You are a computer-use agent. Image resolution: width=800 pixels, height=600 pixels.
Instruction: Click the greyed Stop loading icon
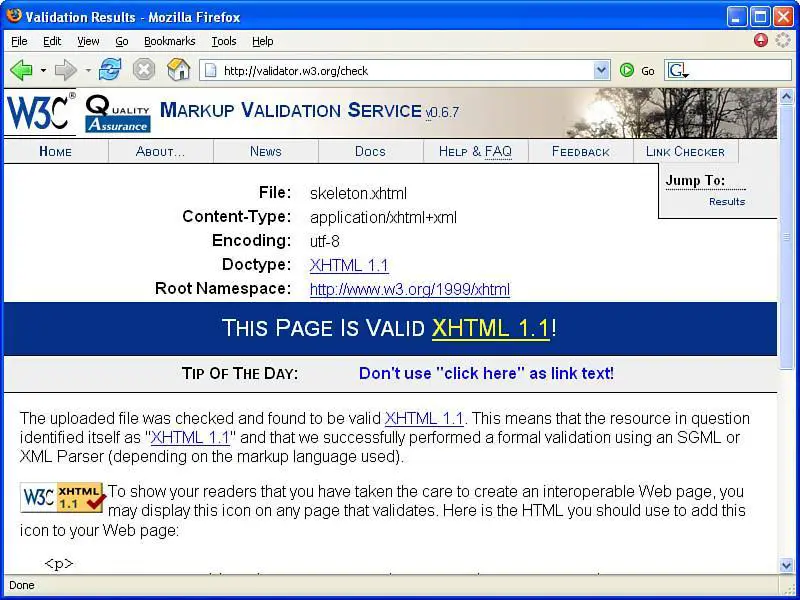(x=144, y=69)
